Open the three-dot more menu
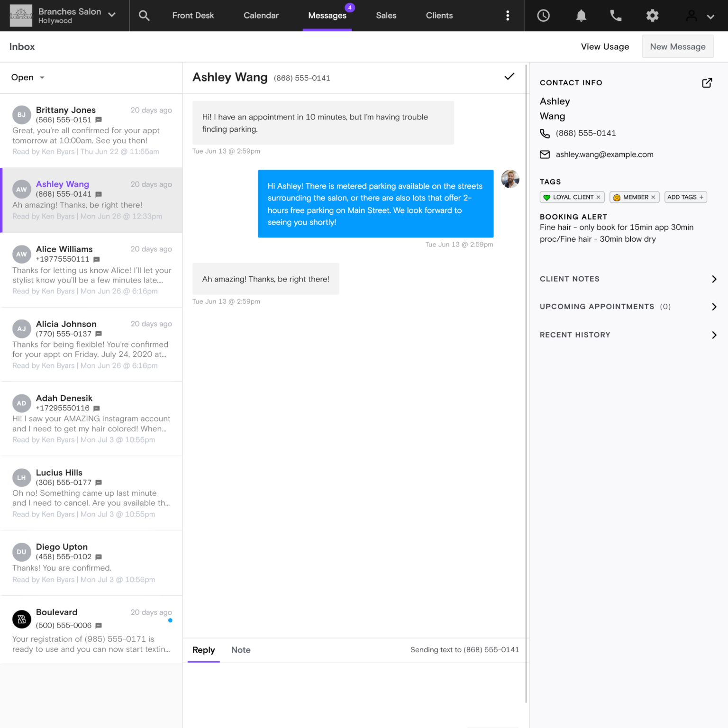Screen dimensions: 728x728 (x=508, y=16)
